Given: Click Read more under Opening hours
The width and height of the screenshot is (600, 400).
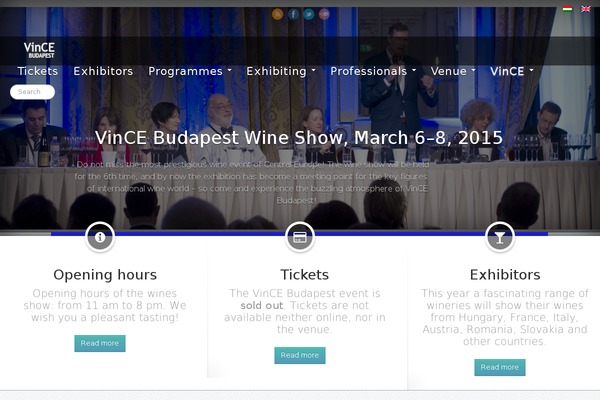Looking at the screenshot, I should click(x=100, y=343).
